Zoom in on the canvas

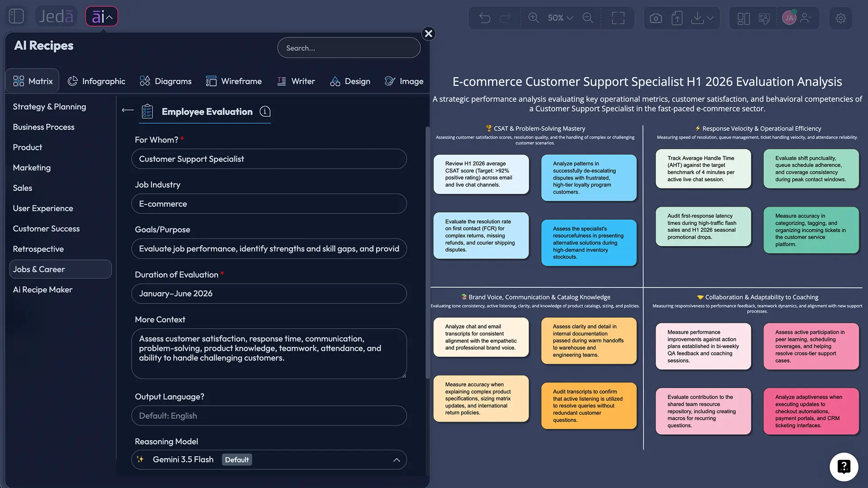[533, 18]
